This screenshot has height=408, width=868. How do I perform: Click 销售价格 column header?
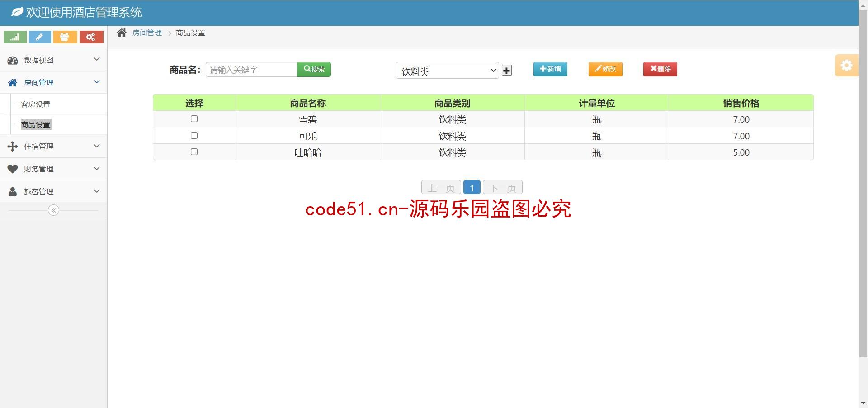click(x=741, y=103)
